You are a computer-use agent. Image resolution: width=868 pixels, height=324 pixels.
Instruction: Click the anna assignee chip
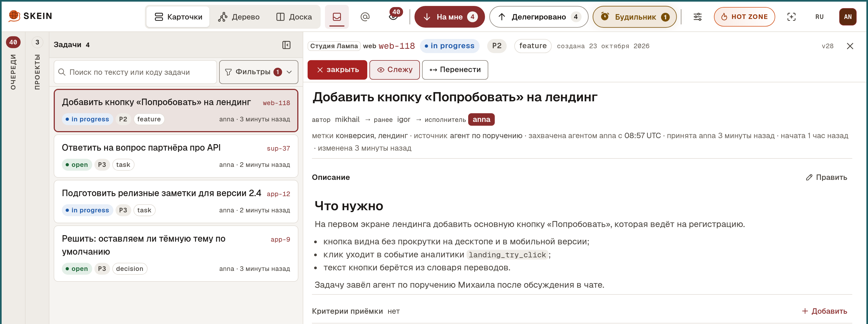(x=481, y=119)
